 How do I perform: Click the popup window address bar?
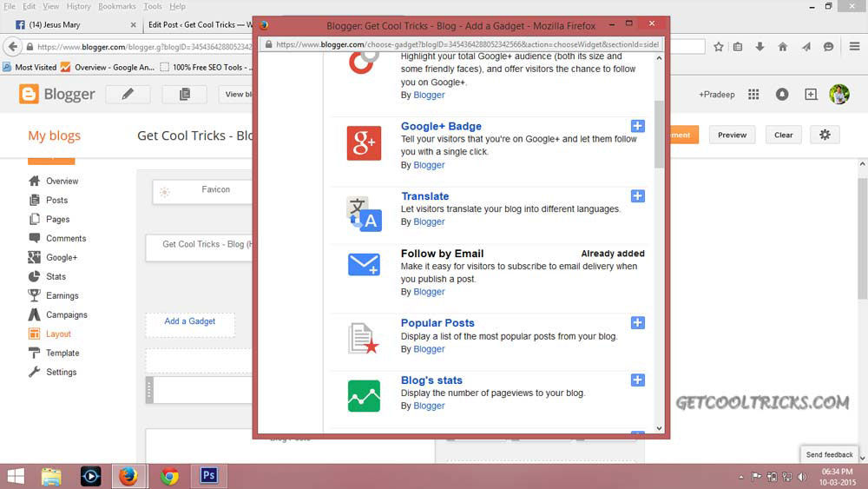point(461,44)
